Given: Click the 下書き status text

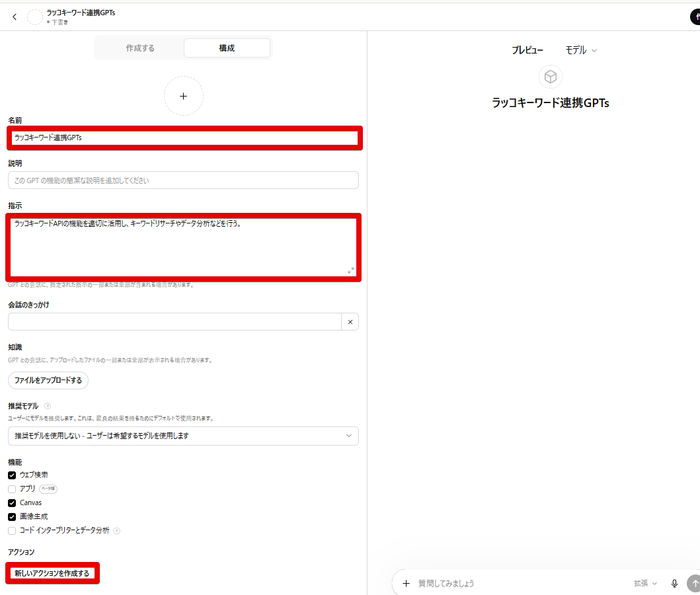Looking at the screenshot, I should 60,22.
